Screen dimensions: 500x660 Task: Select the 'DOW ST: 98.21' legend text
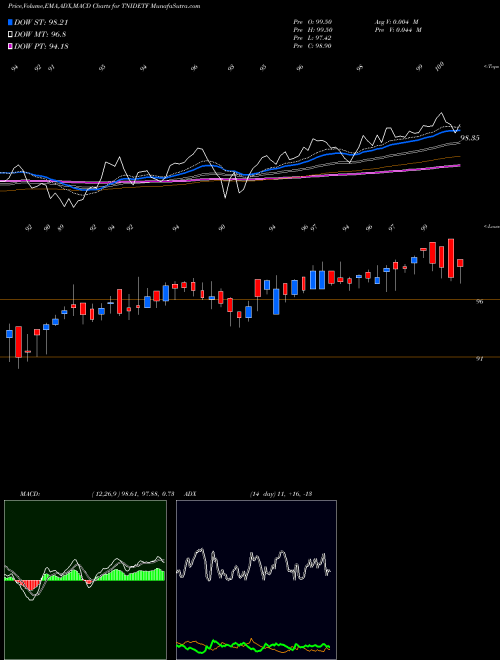[x=41, y=23]
